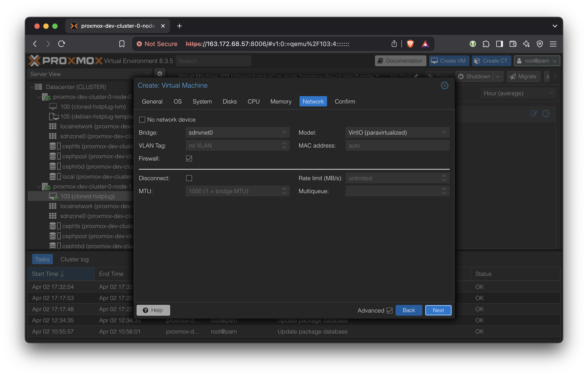Open the browser extensions puzzle icon

click(x=486, y=44)
